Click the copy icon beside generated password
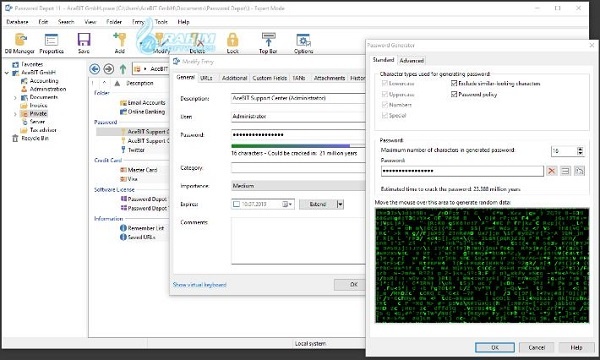600x360 pixels. click(x=579, y=171)
